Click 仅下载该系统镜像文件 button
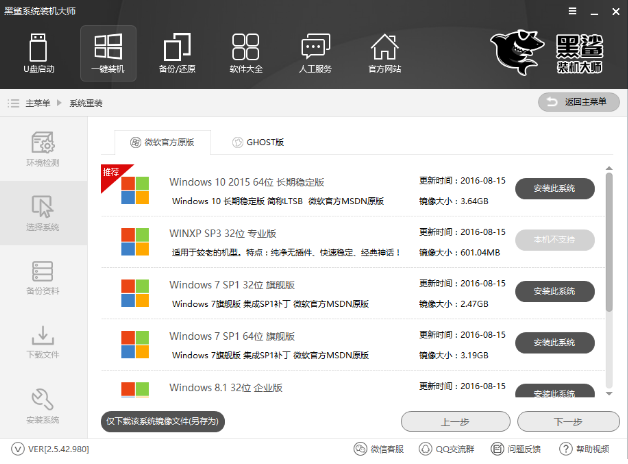Image resolution: width=628 pixels, height=464 pixels. [x=162, y=421]
